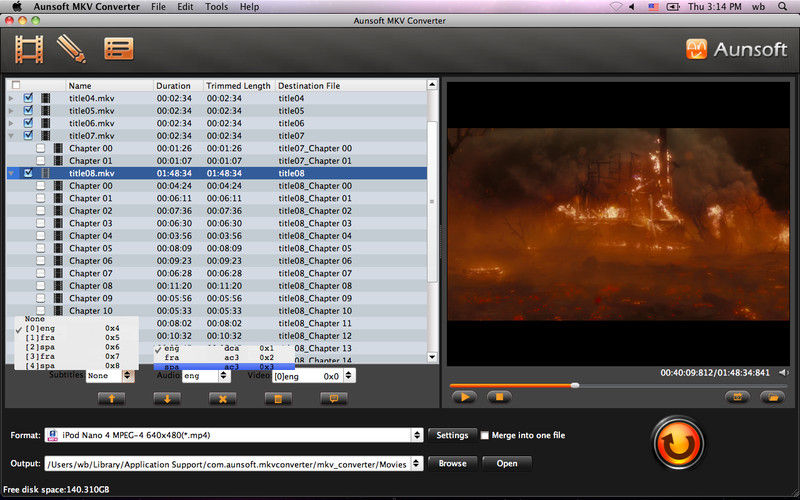The image size is (800, 500).
Task: Uncheck the title06.mkv checkbox
Action: [29, 122]
